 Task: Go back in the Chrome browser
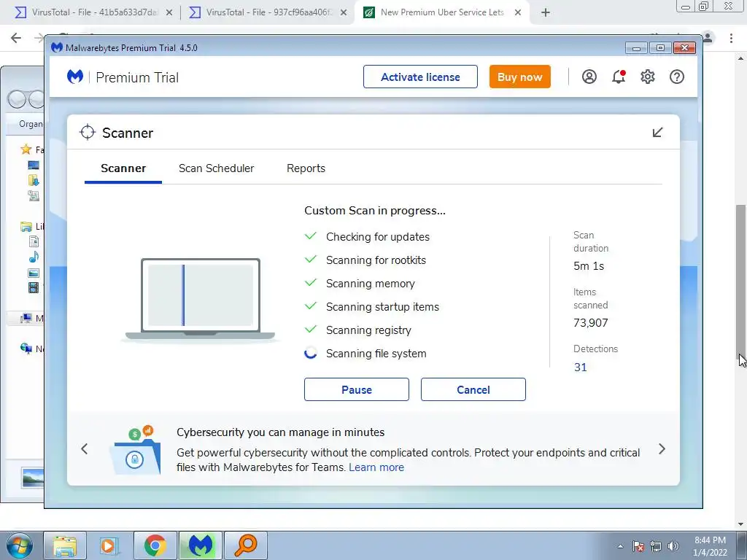click(x=16, y=38)
